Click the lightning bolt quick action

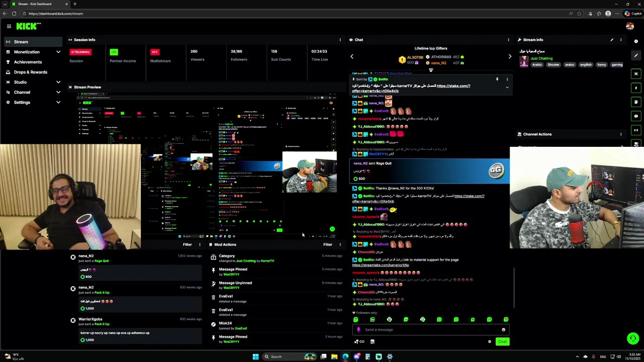[x=636, y=88]
